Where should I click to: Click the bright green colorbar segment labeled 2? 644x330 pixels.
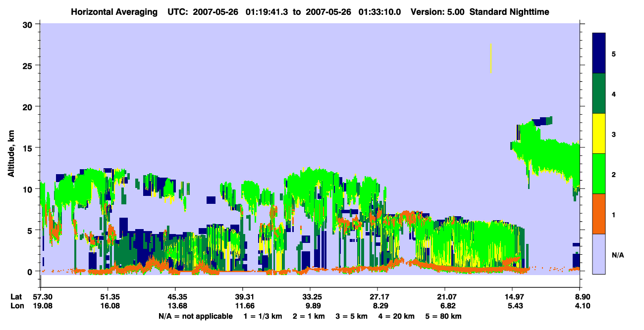click(x=599, y=174)
